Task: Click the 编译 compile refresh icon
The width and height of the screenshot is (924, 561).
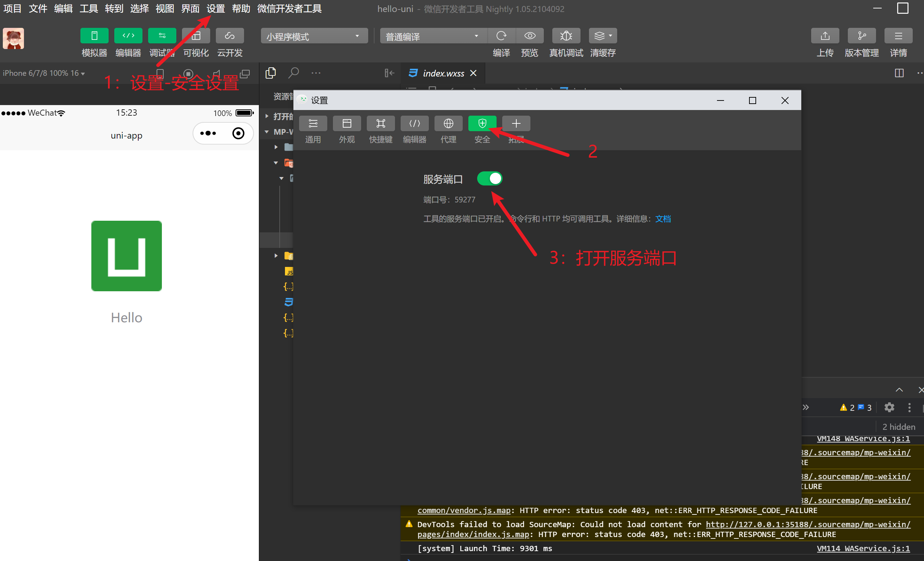Action: click(x=501, y=36)
